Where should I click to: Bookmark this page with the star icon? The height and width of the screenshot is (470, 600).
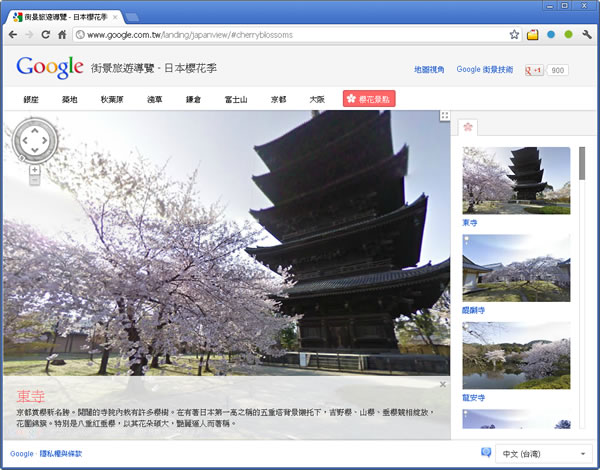pyautogui.click(x=514, y=34)
